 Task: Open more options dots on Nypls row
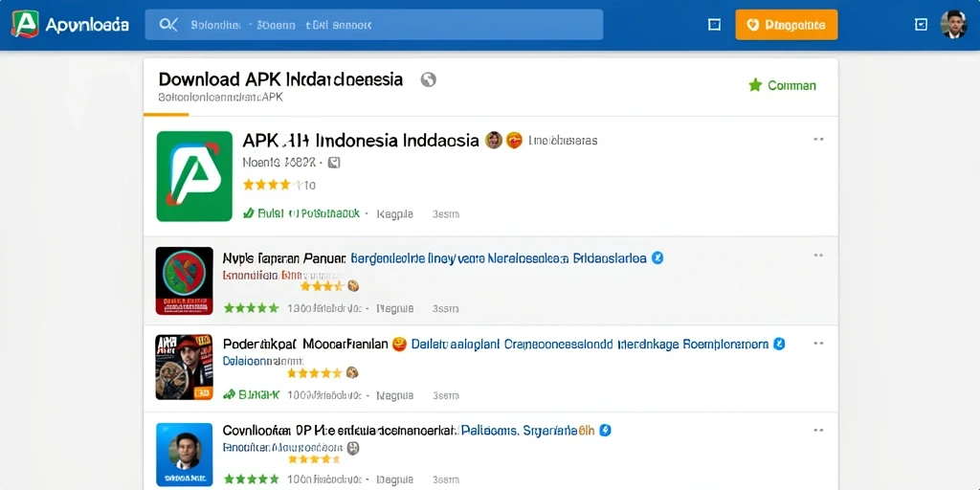818,255
